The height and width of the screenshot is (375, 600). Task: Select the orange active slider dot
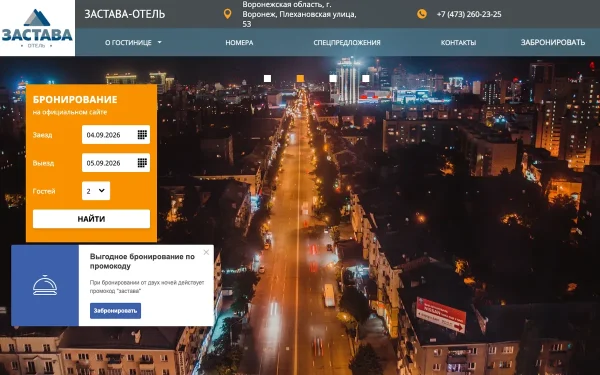(x=300, y=78)
